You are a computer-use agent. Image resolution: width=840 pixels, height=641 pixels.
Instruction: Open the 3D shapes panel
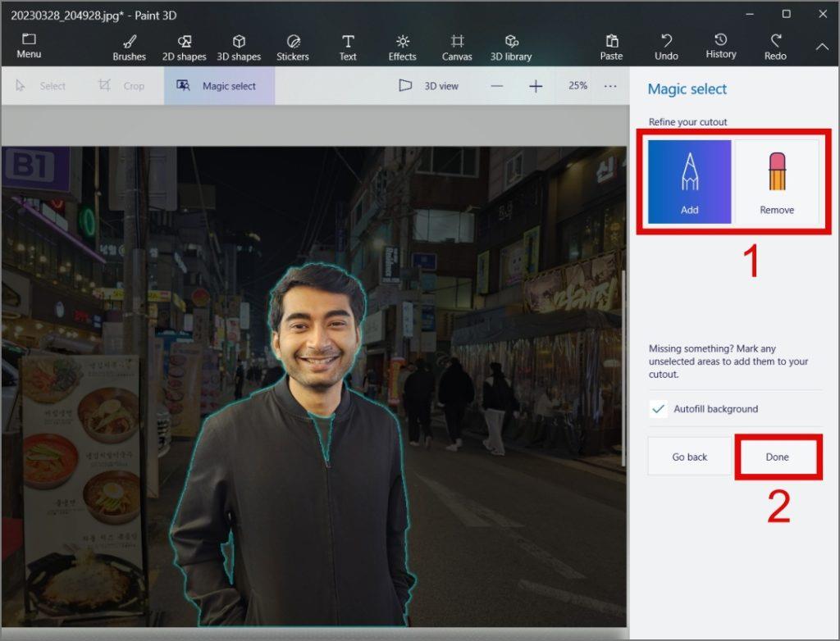tap(239, 48)
